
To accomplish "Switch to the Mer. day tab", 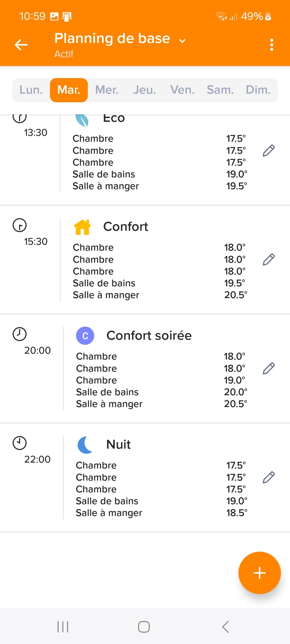I will 107,90.
